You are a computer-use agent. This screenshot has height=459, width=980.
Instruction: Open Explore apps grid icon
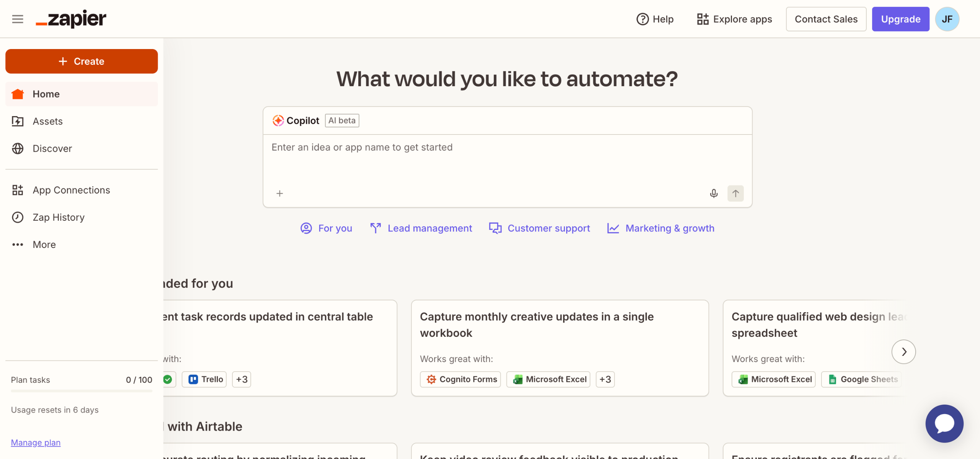(702, 19)
